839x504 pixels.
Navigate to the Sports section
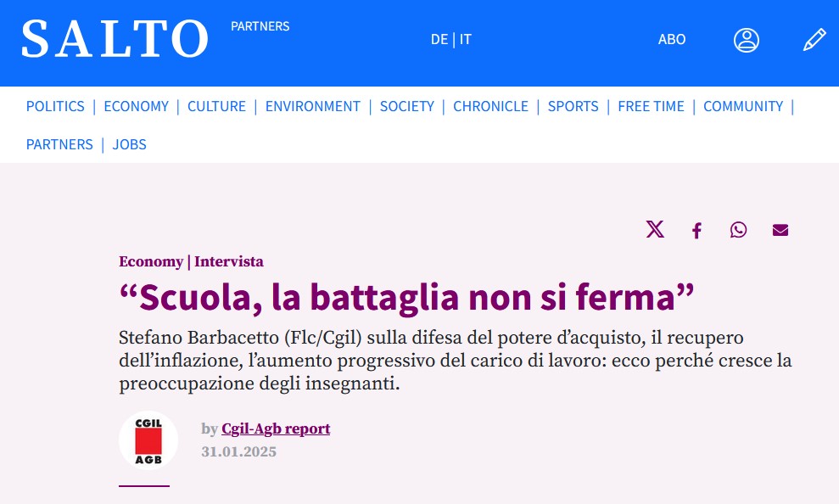point(573,106)
